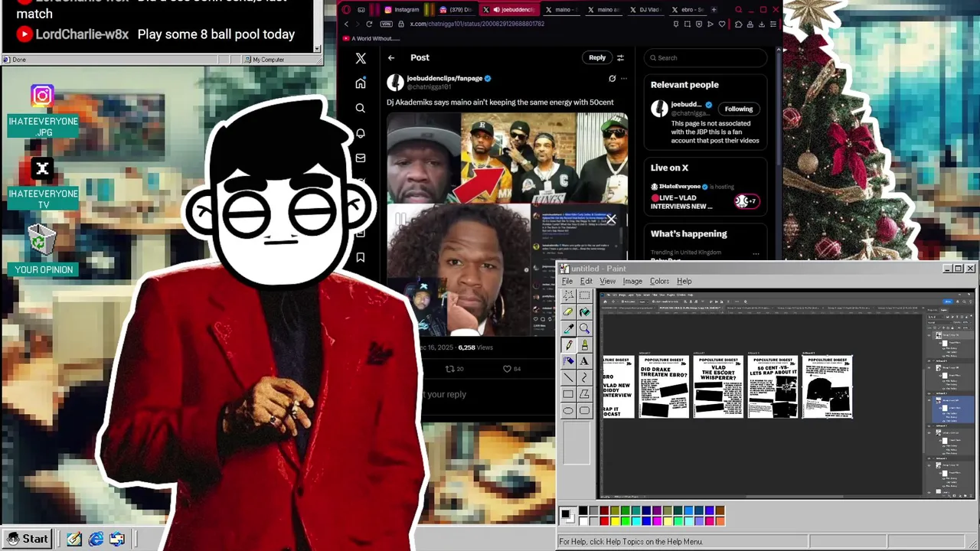Select the Line tool in Paint

pos(568,377)
